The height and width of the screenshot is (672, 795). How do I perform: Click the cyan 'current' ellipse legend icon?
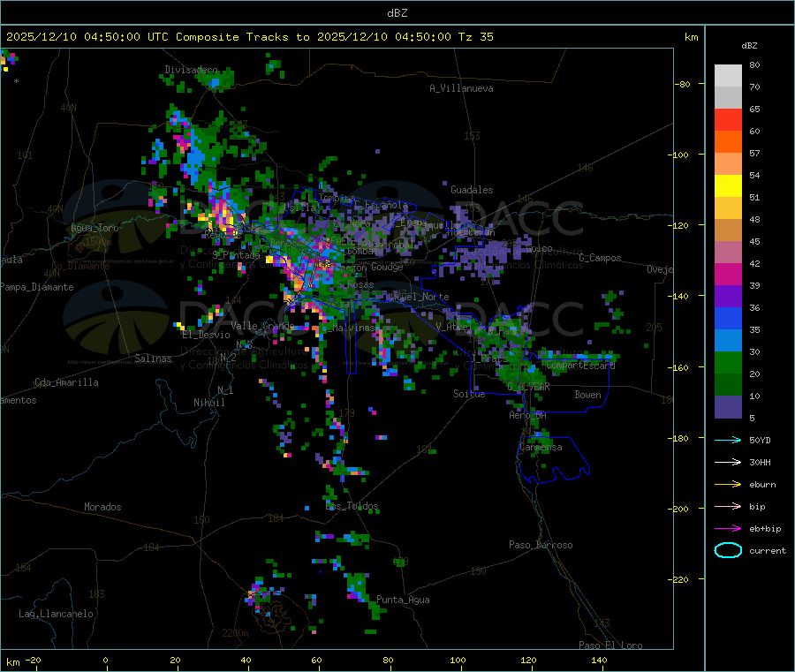pos(728,550)
